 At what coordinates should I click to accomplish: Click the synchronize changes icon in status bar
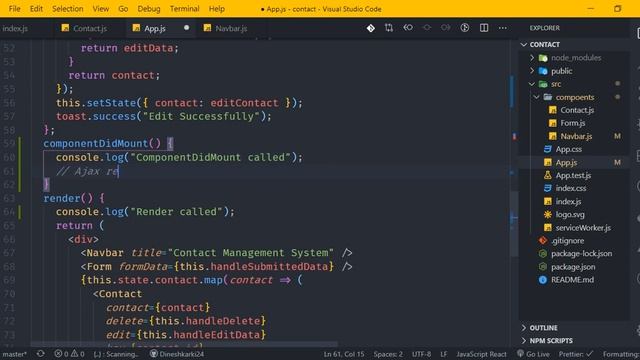pyautogui.click(x=40, y=353)
